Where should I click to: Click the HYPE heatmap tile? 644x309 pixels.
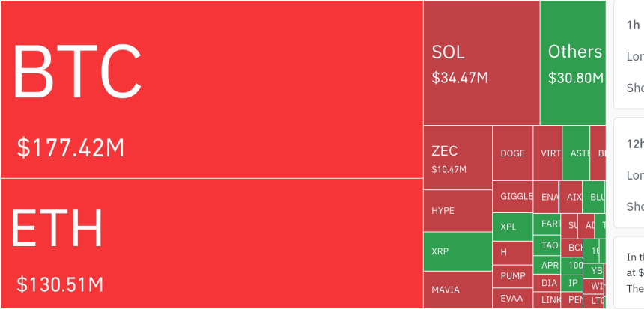pyautogui.click(x=457, y=211)
